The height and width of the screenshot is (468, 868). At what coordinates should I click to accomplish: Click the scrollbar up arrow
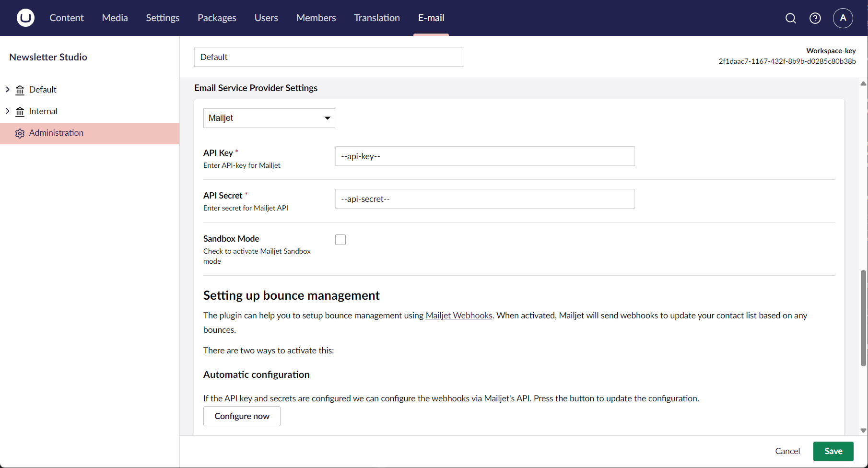[863, 83]
